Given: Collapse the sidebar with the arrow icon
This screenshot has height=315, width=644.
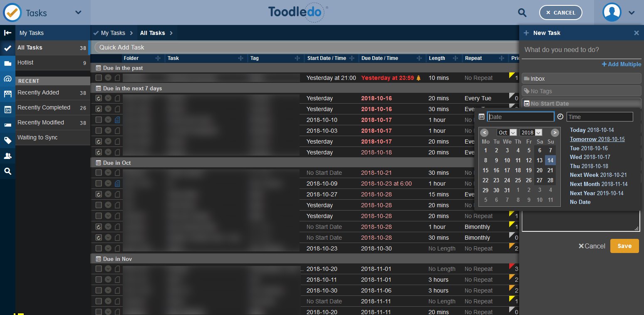Looking at the screenshot, I should [7, 32].
